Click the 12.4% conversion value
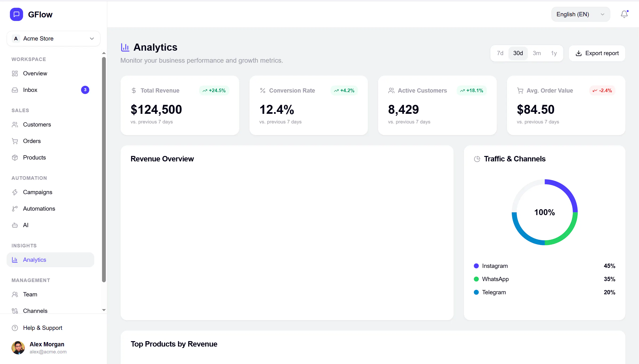Screen dimensions: 639x364 (277, 110)
